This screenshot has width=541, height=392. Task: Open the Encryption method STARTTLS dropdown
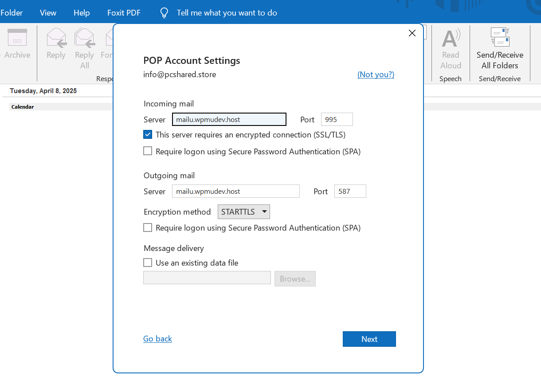coord(243,212)
